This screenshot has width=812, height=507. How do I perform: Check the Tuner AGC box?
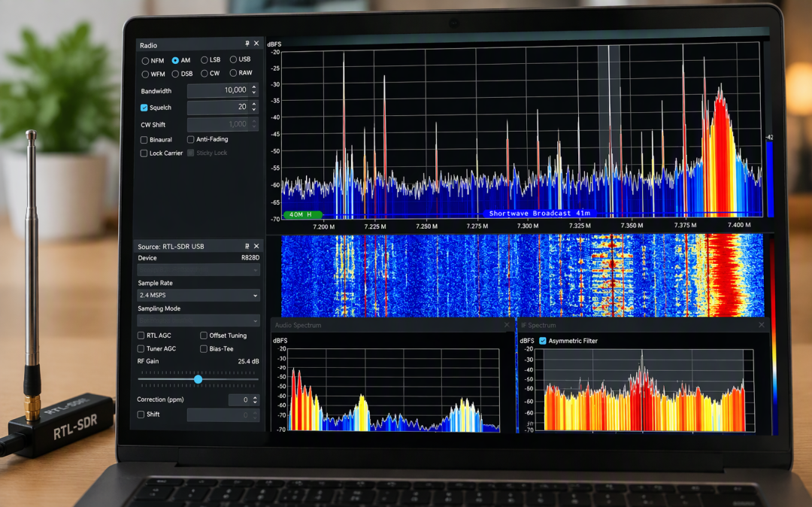(x=141, y=349)
